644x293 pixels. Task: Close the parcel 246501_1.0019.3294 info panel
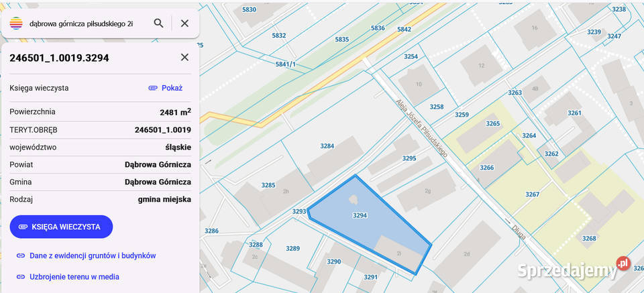(x=184, y=58)
